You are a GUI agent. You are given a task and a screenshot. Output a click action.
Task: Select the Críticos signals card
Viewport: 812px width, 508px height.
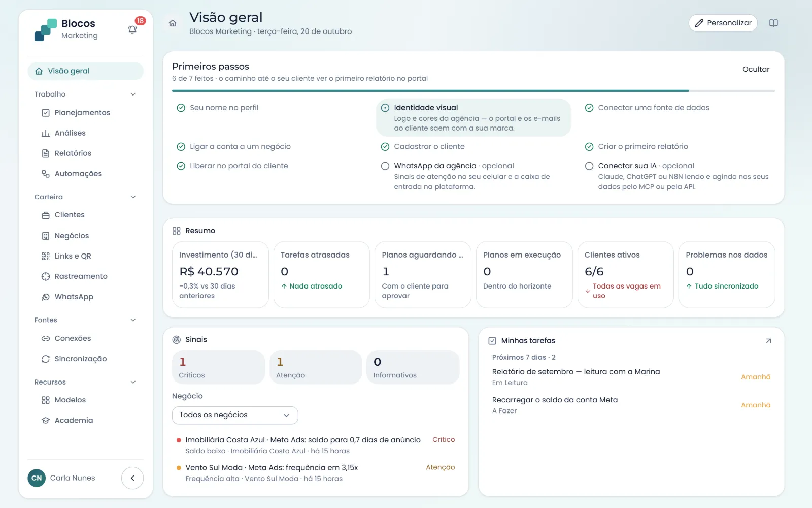click(x=218, y=367)
